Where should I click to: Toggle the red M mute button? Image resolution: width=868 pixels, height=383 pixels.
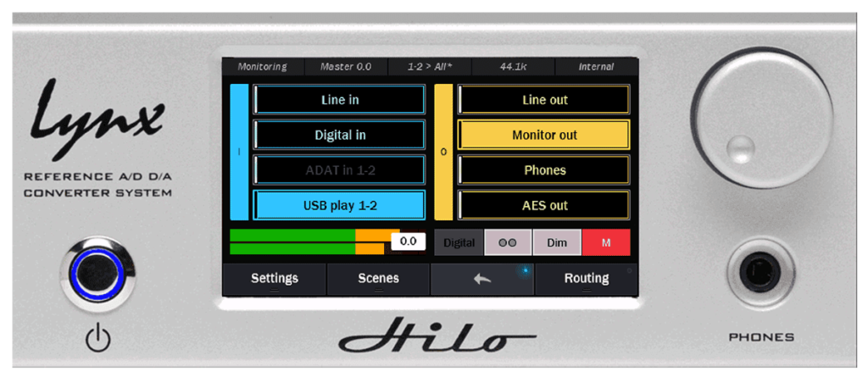coord(606,242)
